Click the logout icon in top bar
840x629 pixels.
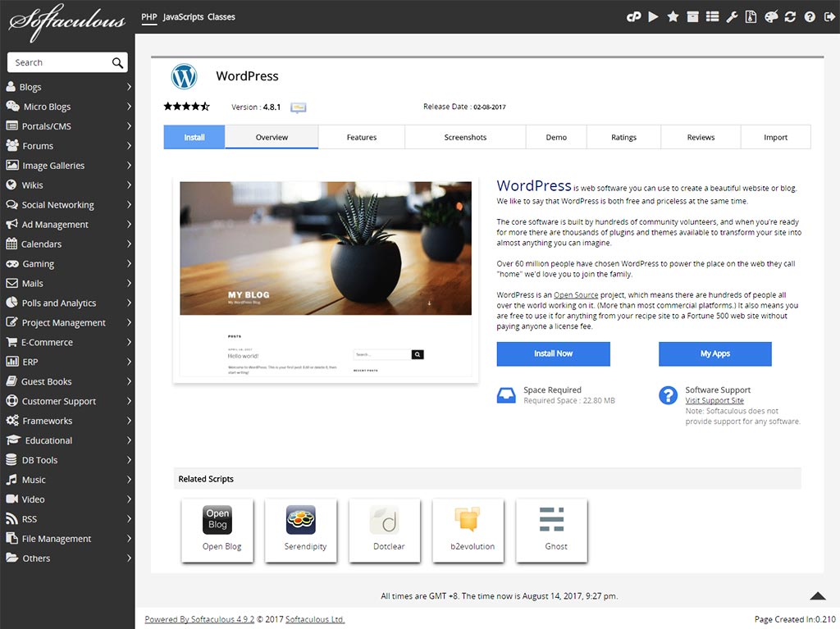(x=829, y=17)
